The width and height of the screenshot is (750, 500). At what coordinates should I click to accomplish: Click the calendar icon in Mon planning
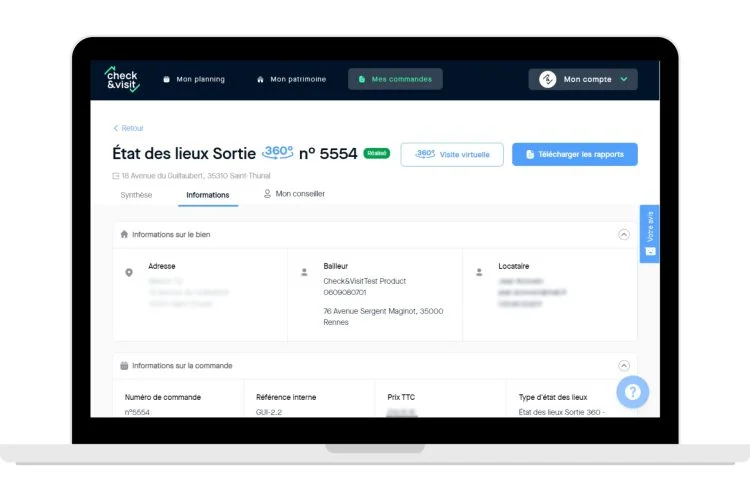coord(166,79)
